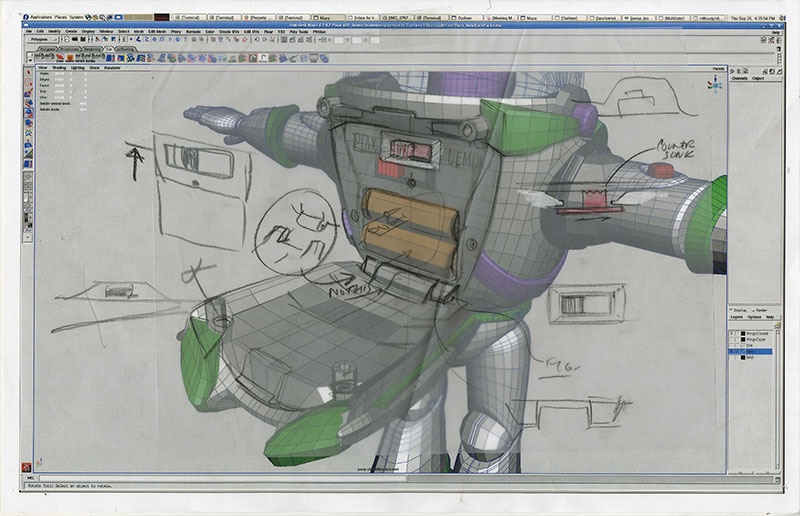
Task: Select the Move tool in the toolbox
Action: click(28, 103)
